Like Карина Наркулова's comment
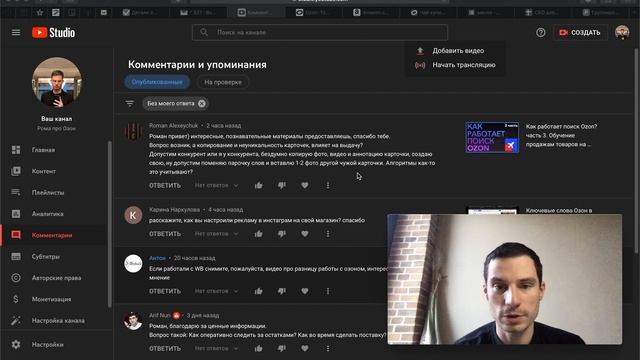 [258, 234]
